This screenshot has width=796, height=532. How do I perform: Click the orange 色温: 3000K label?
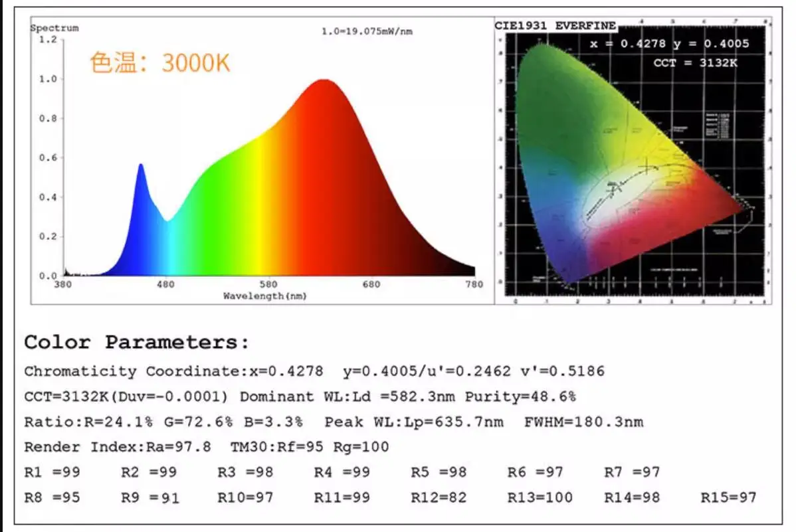point(160,63)
